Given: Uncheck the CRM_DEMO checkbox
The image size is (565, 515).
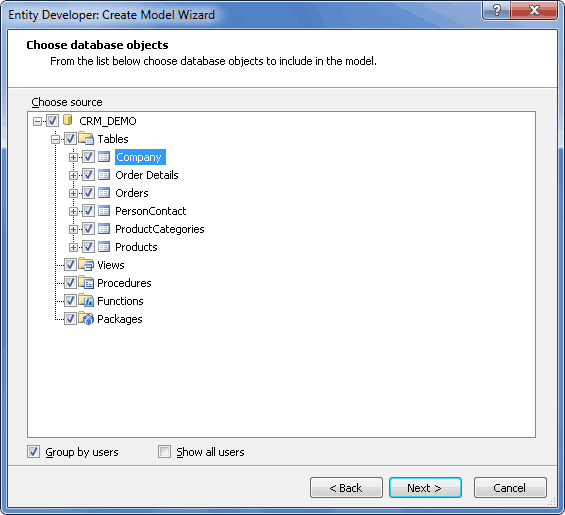Looking at the screenshot, I should click(x=52, y=121).
